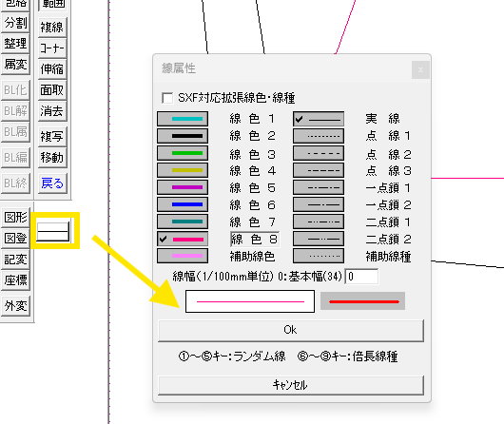
Task: Choose the 一点鎖 1 line type
Action: pos(319,187)
